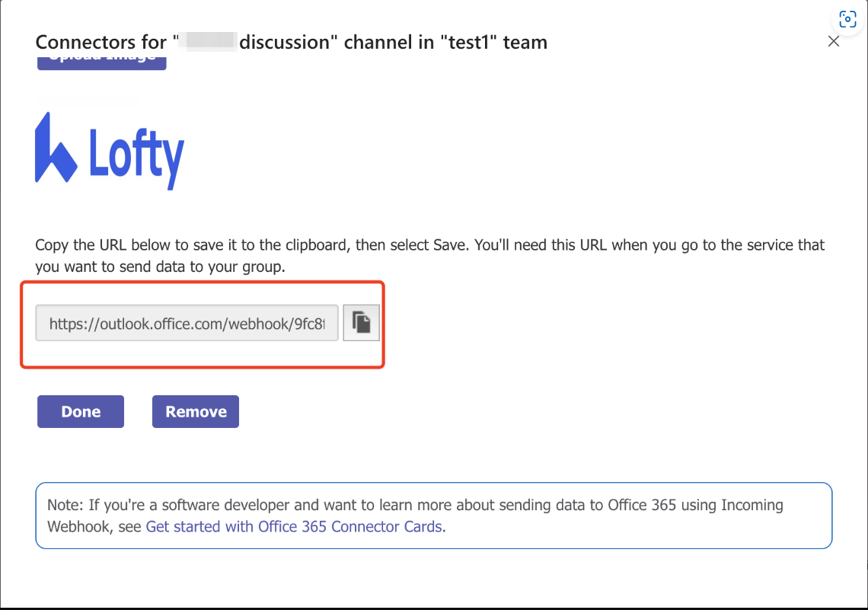
Task: Click the blue Lofty logo mark
Action: tap(55, 149)
